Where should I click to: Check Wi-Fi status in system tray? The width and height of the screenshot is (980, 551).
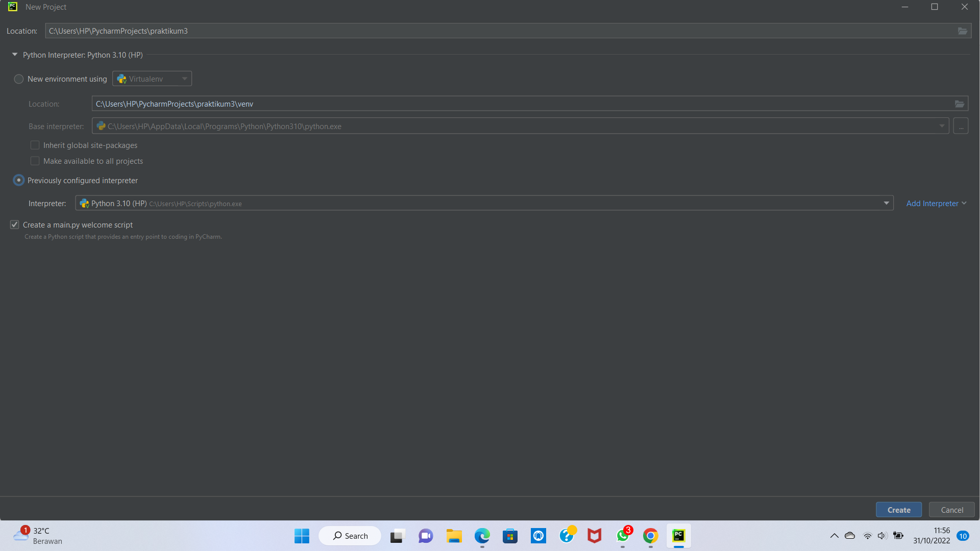click(868, 536)
